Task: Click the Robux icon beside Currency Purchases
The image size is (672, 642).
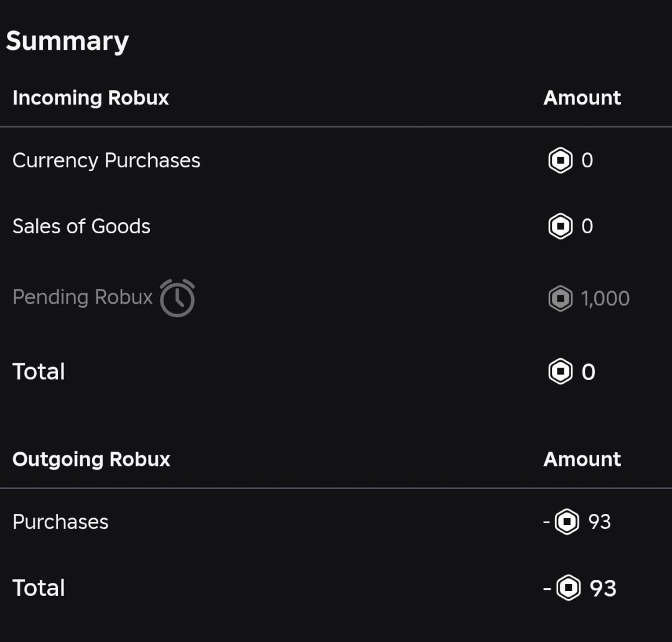Action: point(560,160)
